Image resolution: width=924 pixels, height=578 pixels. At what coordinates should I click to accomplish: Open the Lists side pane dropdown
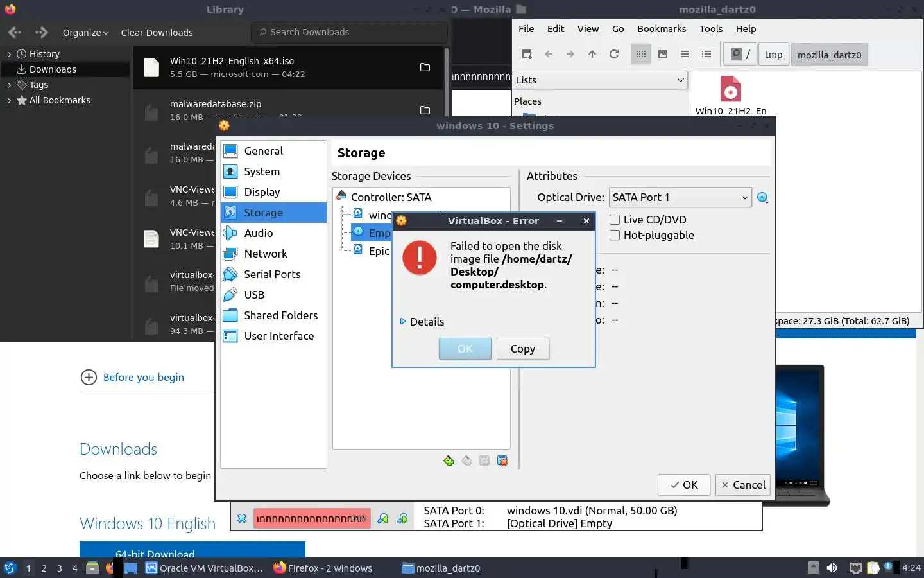coord(601,80)
